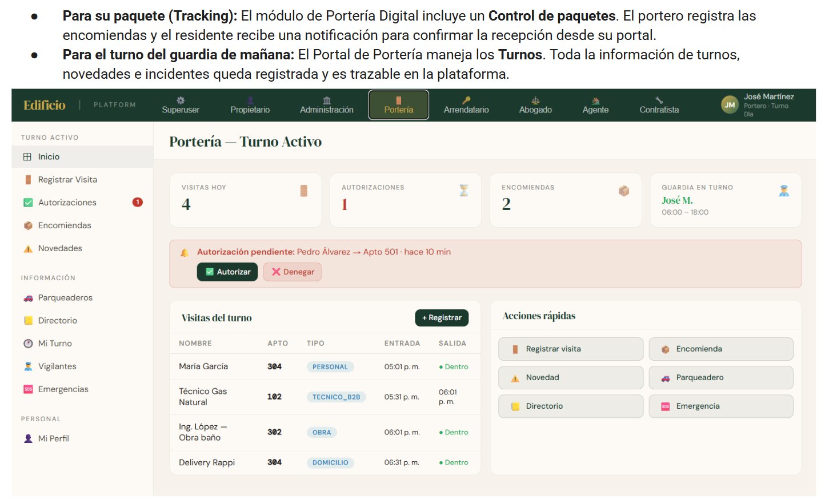Click the Denegar button
Screen dimensions: 829x504
293,272
